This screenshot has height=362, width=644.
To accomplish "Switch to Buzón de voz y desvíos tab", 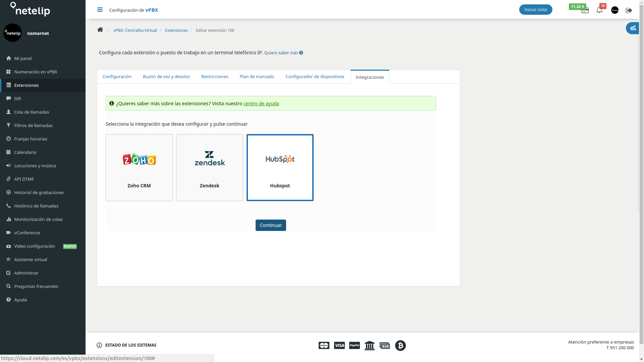I will pyautogui.click(x=166, y=76).
